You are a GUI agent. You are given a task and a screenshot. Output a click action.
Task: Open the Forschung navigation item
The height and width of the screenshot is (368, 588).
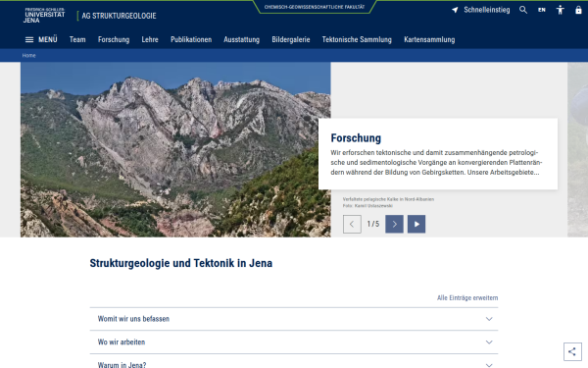tap(114, 40)
